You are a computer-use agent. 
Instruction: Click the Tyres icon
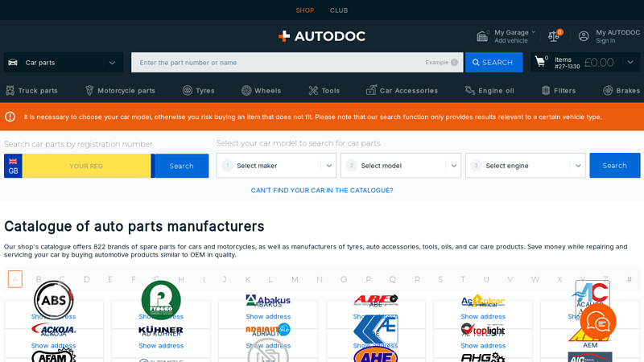click(188, 90)
